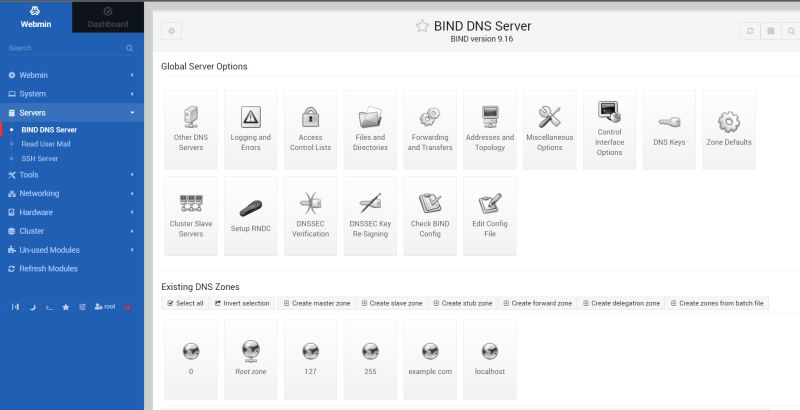Click Create slave zone
The height and width of the screenshot is (410, 800).
392,303
